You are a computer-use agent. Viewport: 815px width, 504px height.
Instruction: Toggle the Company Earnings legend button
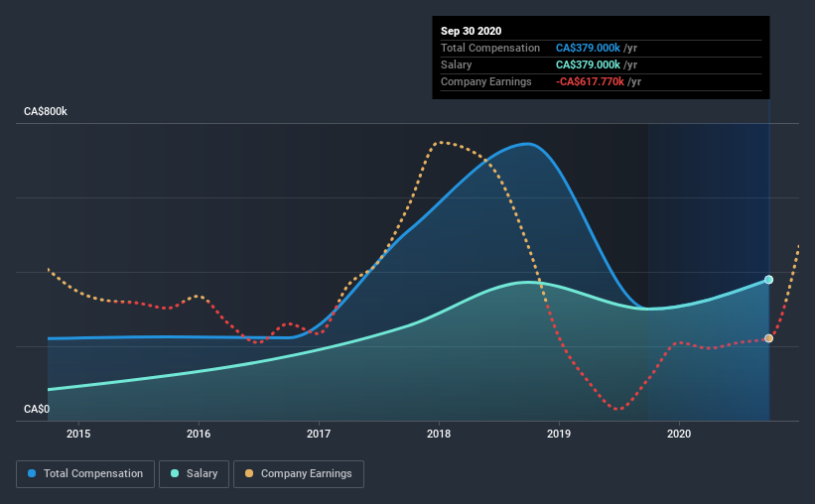[x=299, y=474]
